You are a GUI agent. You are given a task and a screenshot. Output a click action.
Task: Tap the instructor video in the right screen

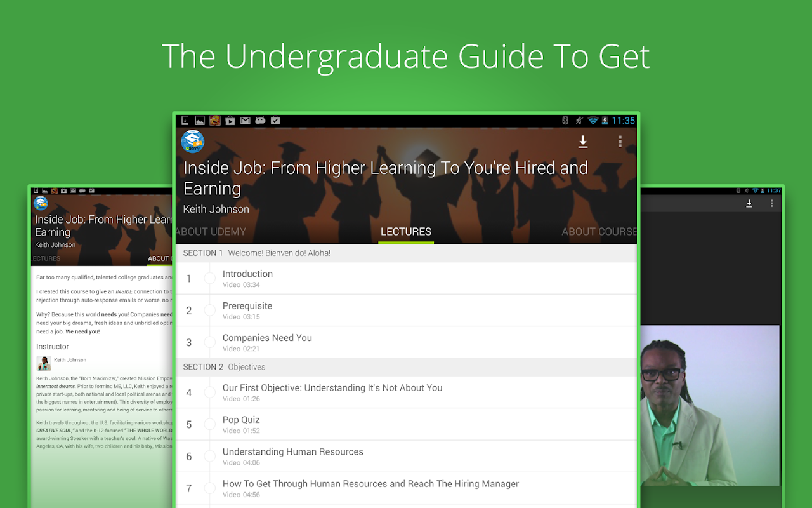(710, 405)
